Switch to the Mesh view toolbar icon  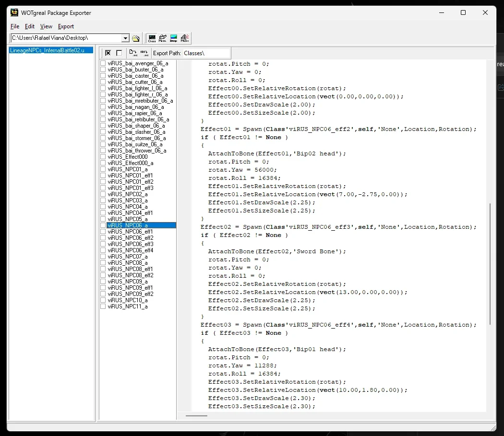(163, 38)
